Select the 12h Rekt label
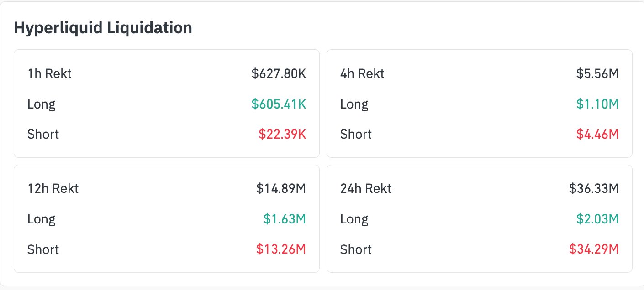The height and width of the screenshot is (290, 644). [x=53, y=188]
